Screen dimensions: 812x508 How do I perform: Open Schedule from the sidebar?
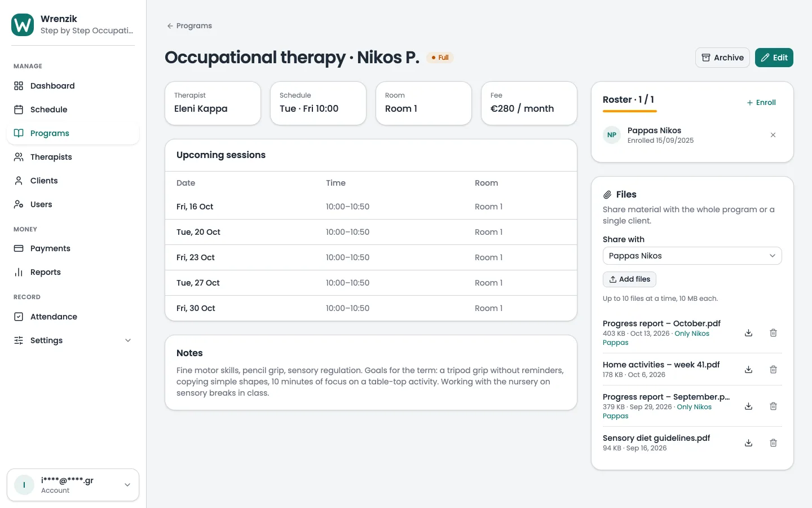click(x=73, y=110)
